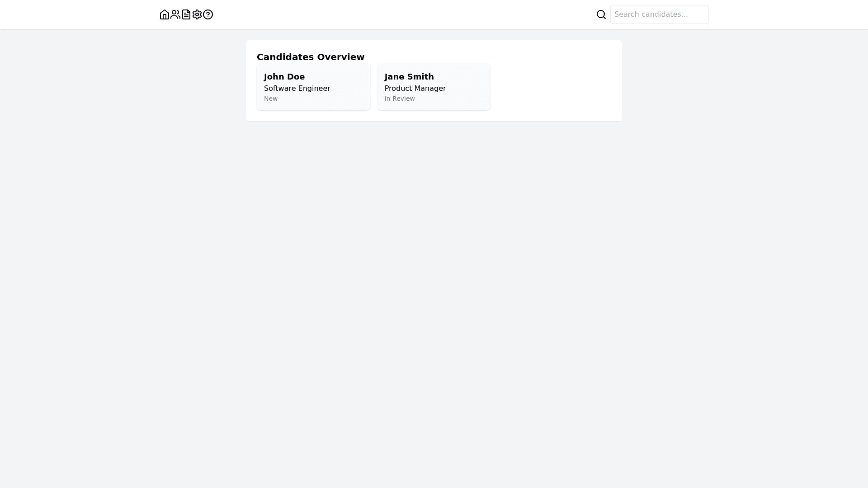Click the Help question mark icon

[208, 14]
